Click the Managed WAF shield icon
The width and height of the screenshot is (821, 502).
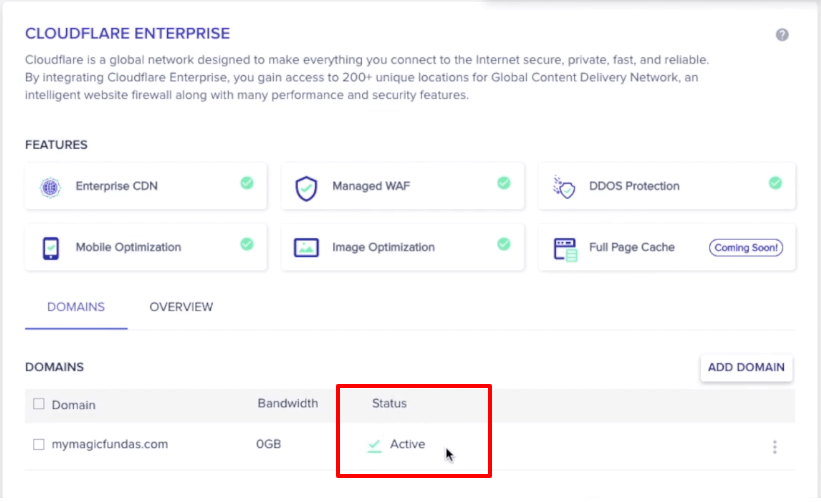pyautogui.click(x=306, y=188)
